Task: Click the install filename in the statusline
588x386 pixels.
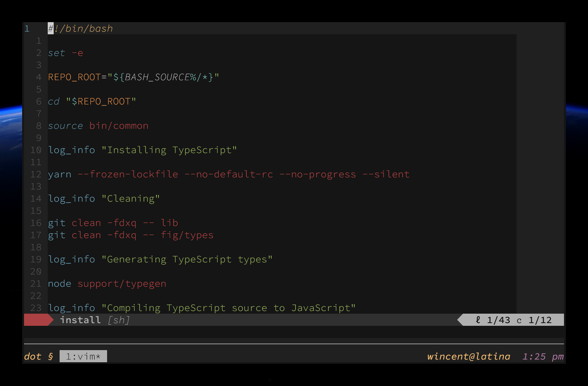Action: pyautogui.click(x=80, y=320)
